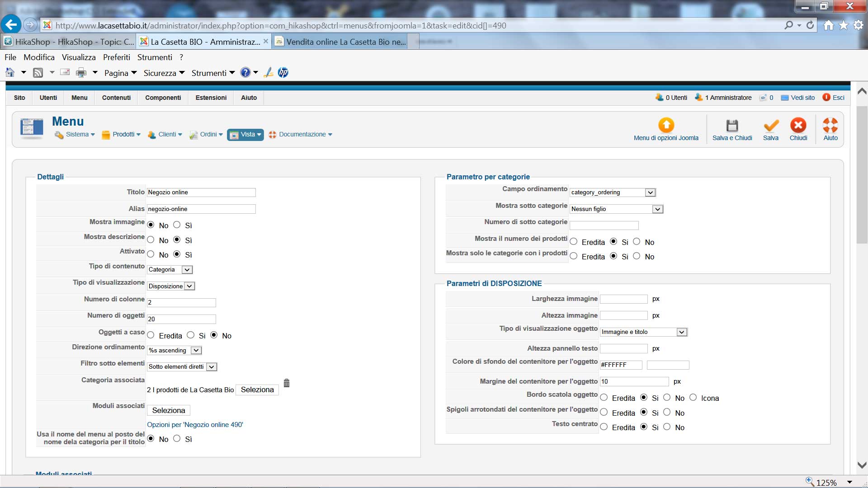Click the color swatch field next to #FFFFFF
Screen dimensions: 868x488
tap(668, 365)
